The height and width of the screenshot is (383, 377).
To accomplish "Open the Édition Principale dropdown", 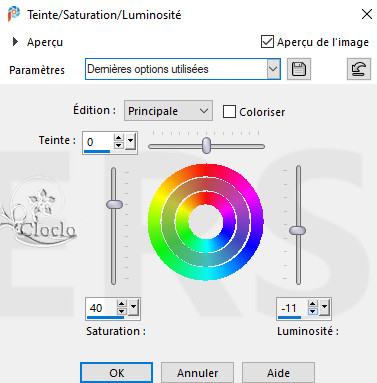I will [168, 111].
